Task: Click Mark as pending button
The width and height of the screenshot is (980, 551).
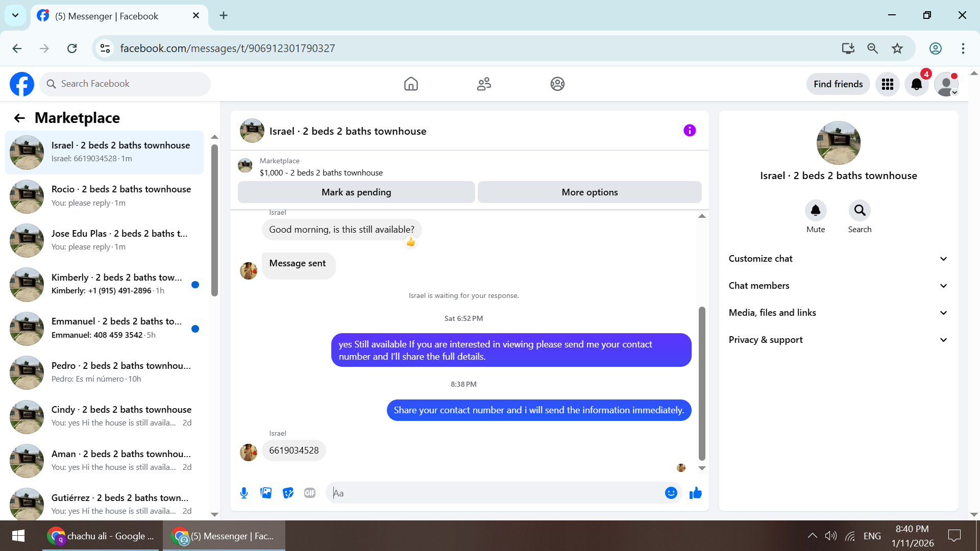Action: pos(356,192)
